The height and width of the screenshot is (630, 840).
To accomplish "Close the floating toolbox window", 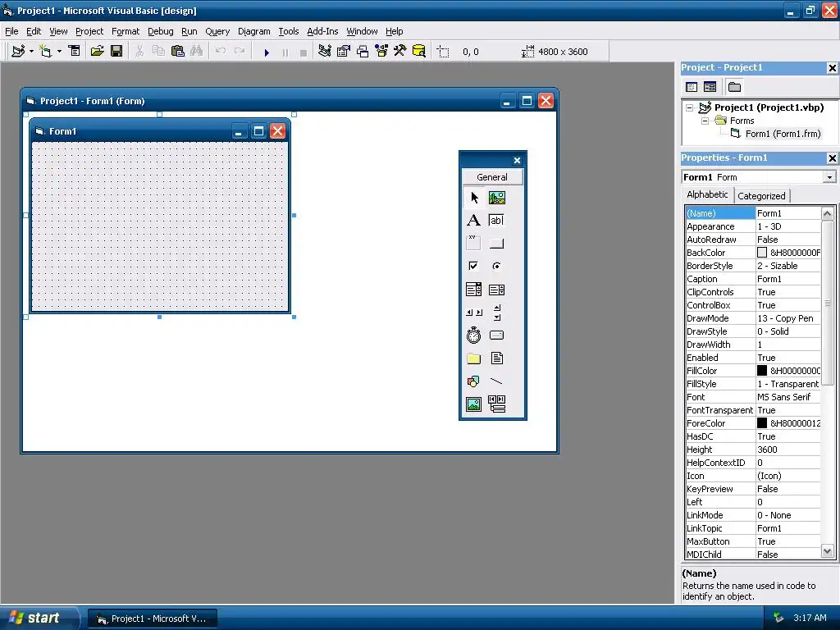I will tap(517, 160).
